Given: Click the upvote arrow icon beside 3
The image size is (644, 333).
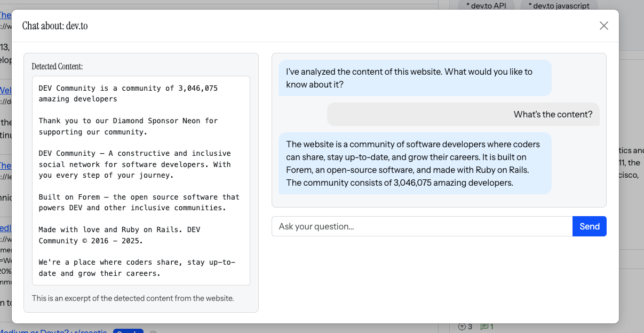Looking at the screenshot, I should click(x=462, y=327).
